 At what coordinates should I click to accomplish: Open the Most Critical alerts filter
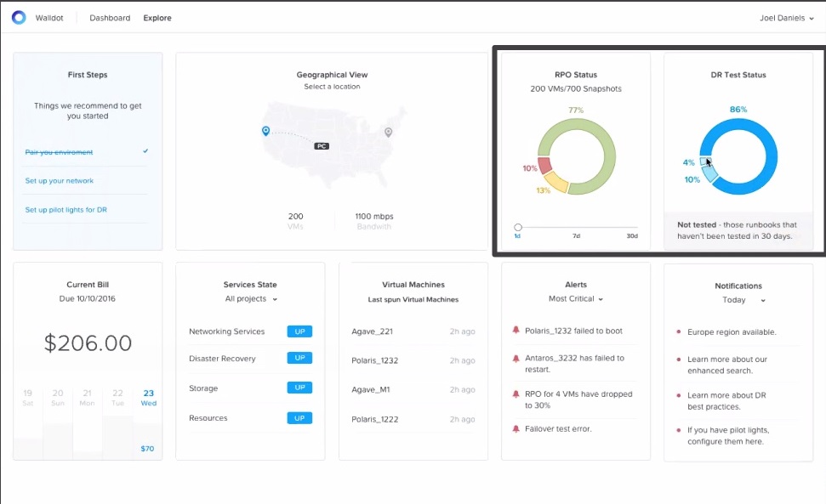575,299
